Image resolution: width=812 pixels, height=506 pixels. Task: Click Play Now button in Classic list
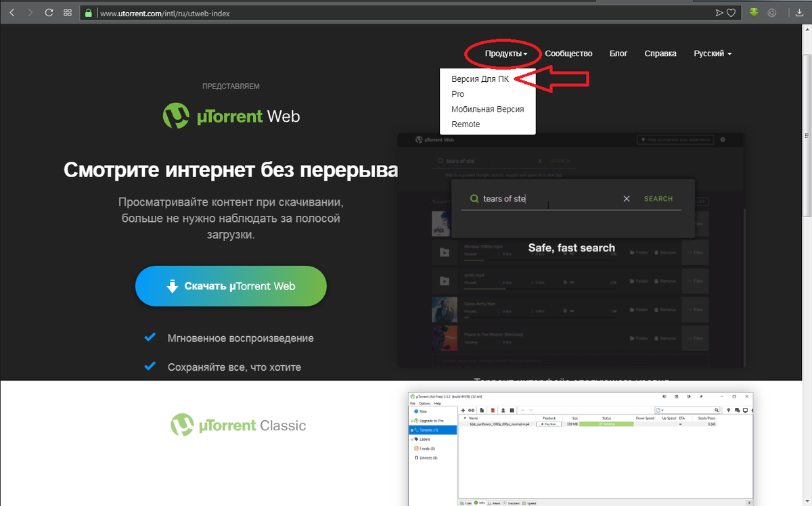(549, 423)
